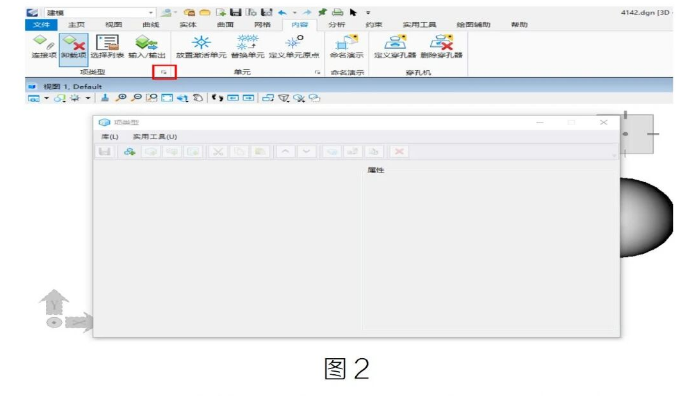Switch to the 绘图辅助 Drawing Aids tab

[473, 25]
